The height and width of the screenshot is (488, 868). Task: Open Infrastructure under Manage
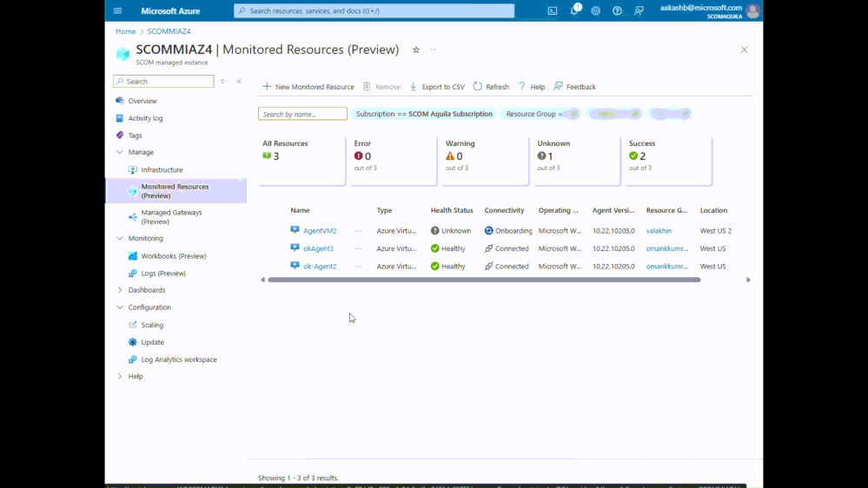pos(162,170)
